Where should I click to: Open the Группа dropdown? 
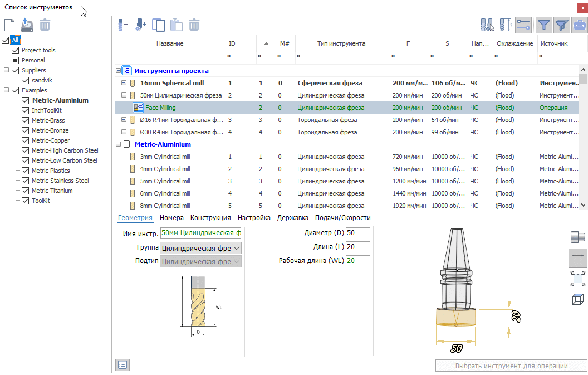(x=200, y=248)
